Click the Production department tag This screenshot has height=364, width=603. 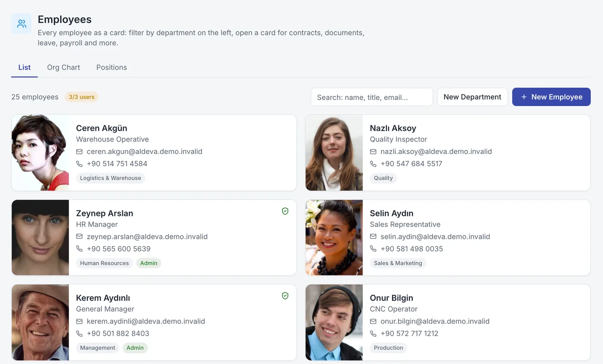coord(388,348)
